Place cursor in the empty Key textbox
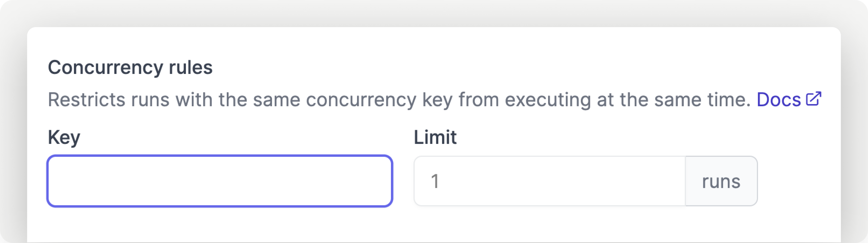This screenshot has width=868, height=243. (220, 181)
